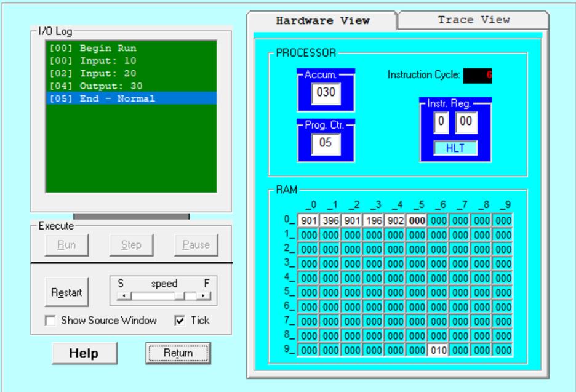
Task: Uncheck the Tick checkbox
Action: pos(180,321)
